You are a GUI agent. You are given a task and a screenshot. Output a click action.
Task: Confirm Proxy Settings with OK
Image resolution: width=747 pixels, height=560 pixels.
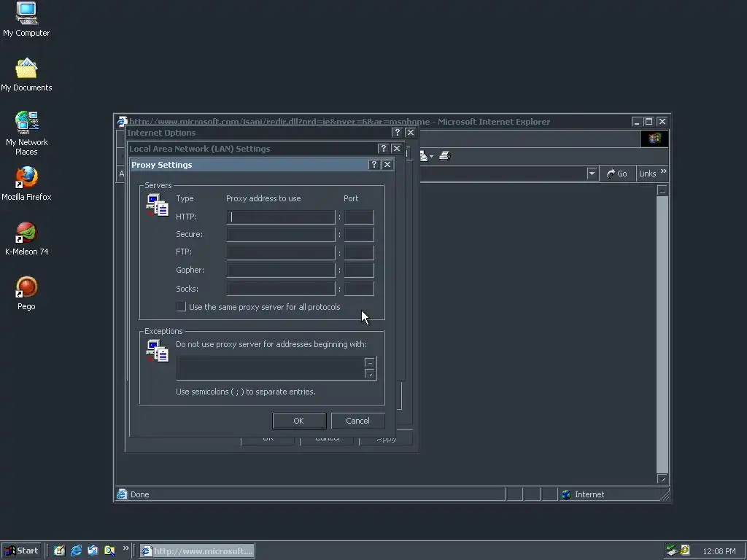(x=299, y=421)
